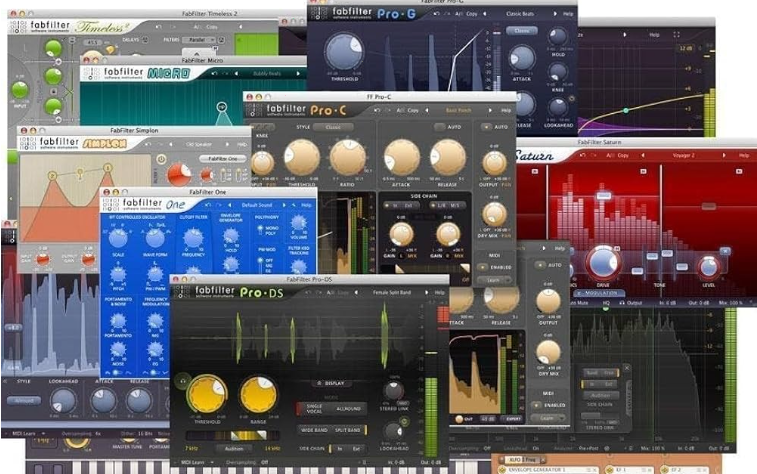Click the Threshold knob in Pro-DS
757x474 pixels.
(x=207, y=395)
